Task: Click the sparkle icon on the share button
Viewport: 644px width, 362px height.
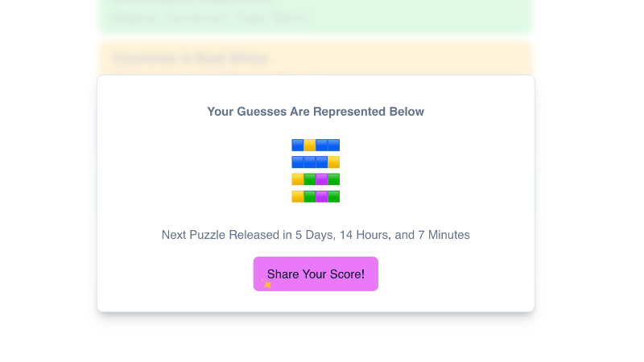Action: (x=266, y=283)
